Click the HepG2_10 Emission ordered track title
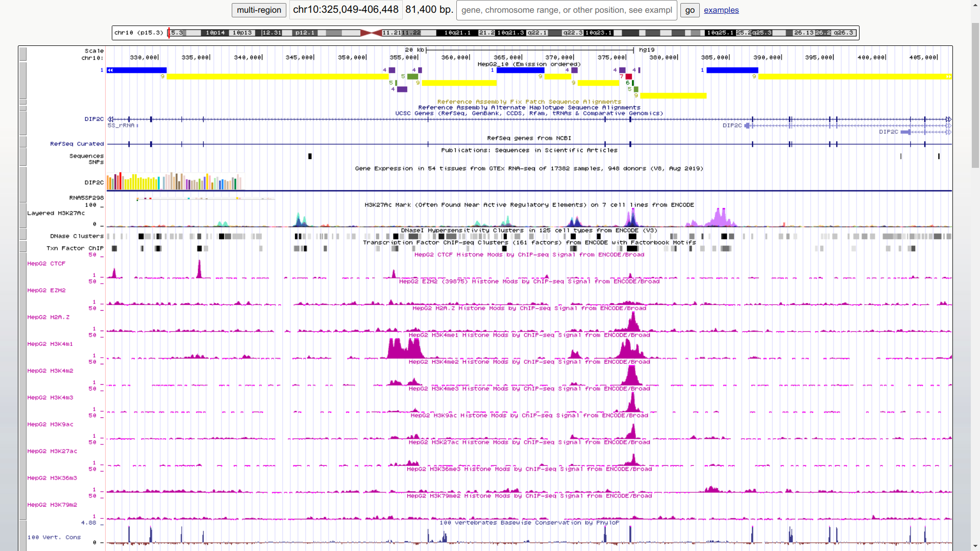The width and height of the screenshot is (980, 551). (529, 64)
